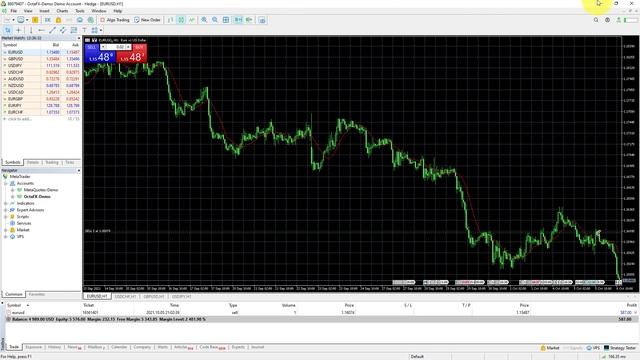The width and height of the screenshot is (640, 360).
Task: Select the Fibonacci Retracement tool
Action: point(73,30)
